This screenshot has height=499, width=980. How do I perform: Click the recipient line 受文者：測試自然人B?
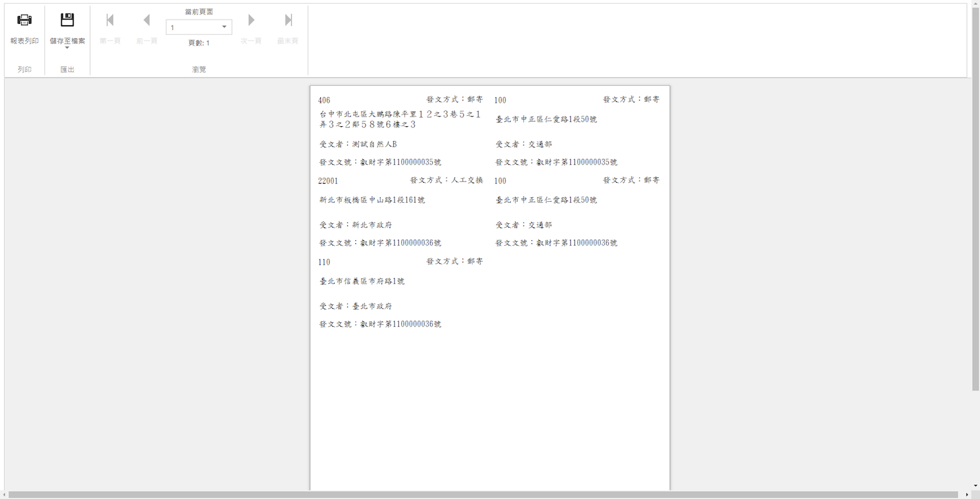(358, 144)
